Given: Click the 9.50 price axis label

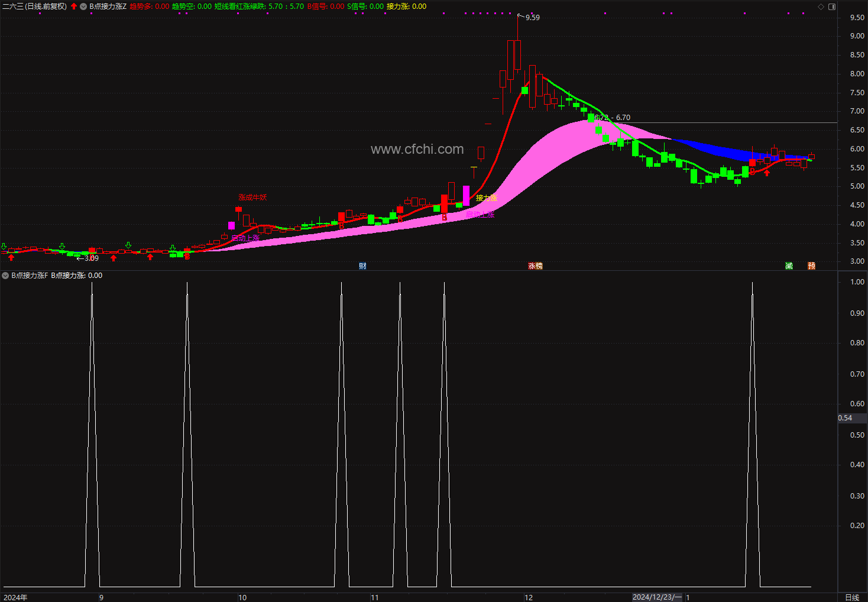Looking at the screenshot, I should [x=857, y=18].
